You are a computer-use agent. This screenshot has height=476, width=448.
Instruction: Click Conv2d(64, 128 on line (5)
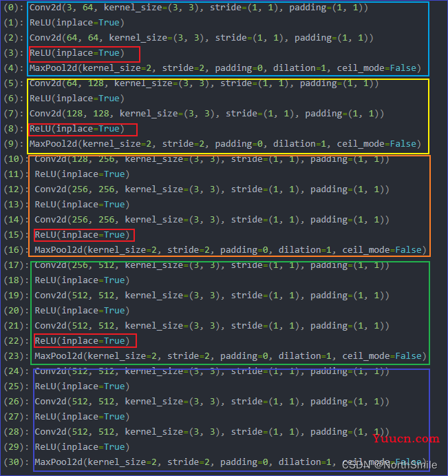[x=67, y=83]
